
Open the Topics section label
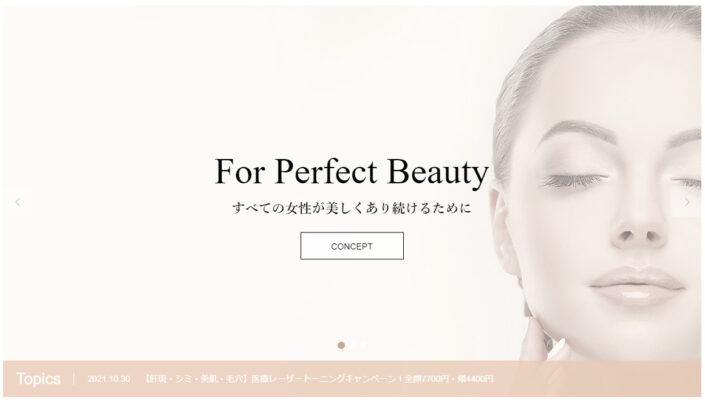coord(39,379)
